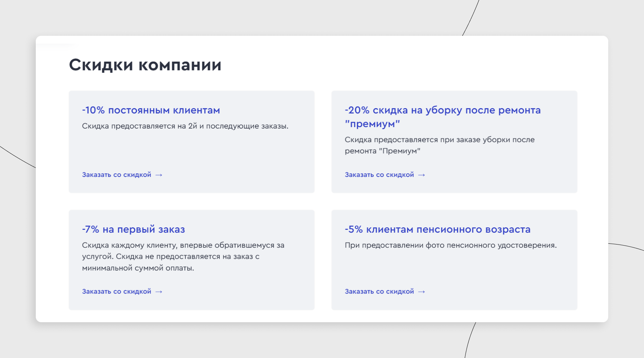Image resolution: width=644 pixels, height=358 pixels.
Task: Click arrow icon in the -5% пенсионного возраста card
Action: [421, 292]
